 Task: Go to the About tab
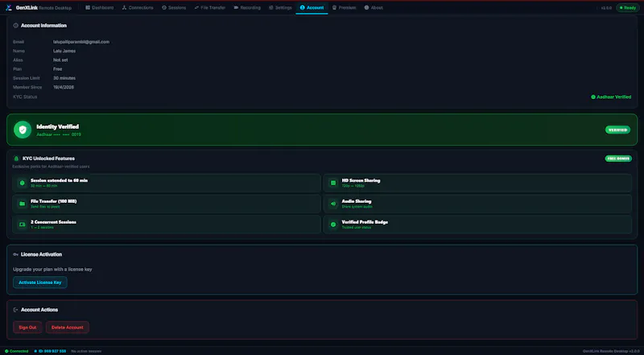[374, 7]
